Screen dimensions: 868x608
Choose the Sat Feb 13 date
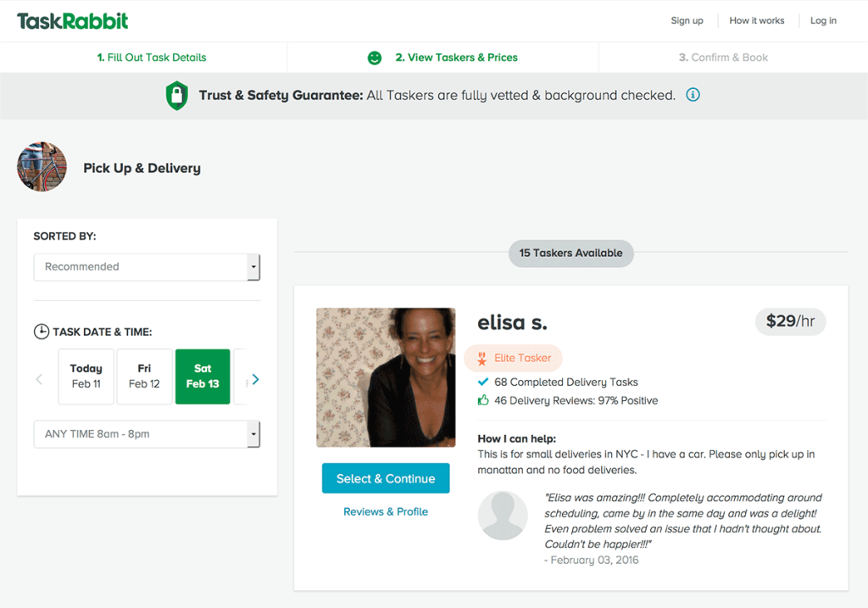coord(203,377)
